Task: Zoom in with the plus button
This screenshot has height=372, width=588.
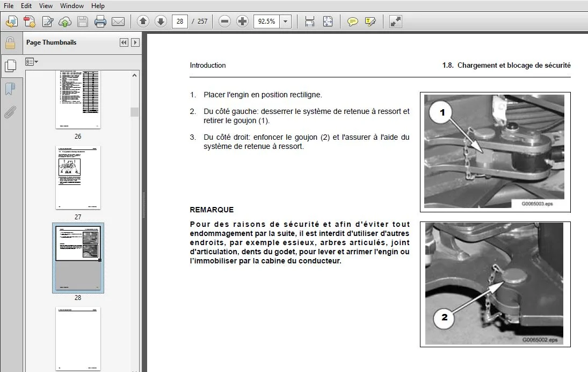Action: click(x=243, y=22)
